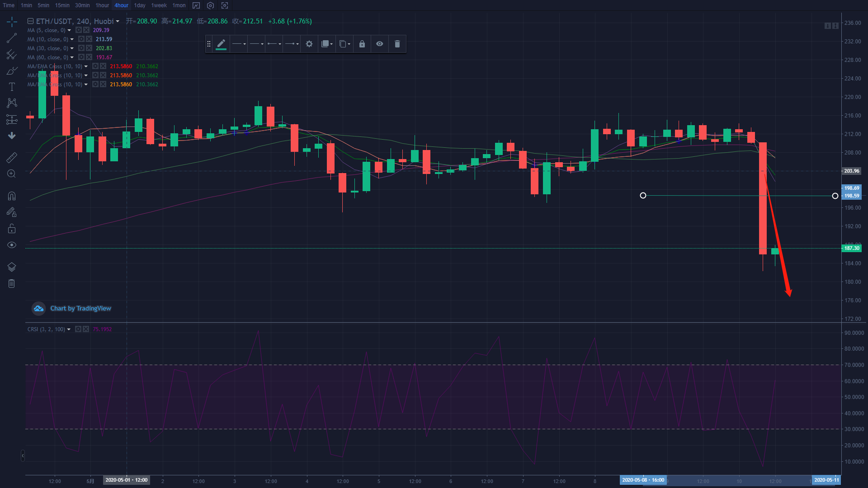Open settings gear for MA (30, close, 0)
The image size is (868, 488).
[81, 48]
